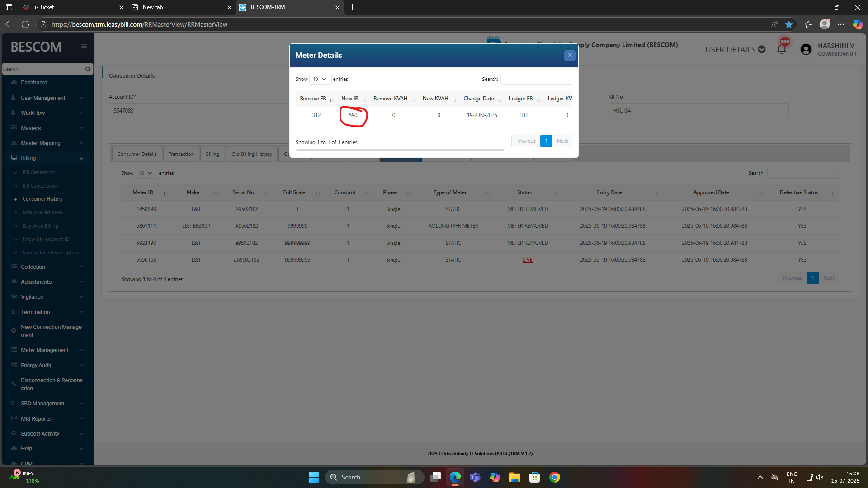
Task: Click the Account ID input field
Action: tap(199, 110)
